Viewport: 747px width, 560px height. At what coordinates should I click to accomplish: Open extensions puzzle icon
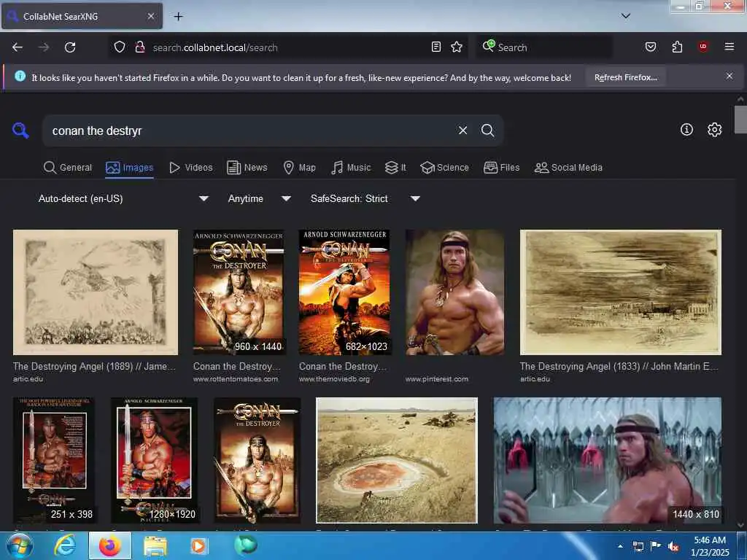677,47
